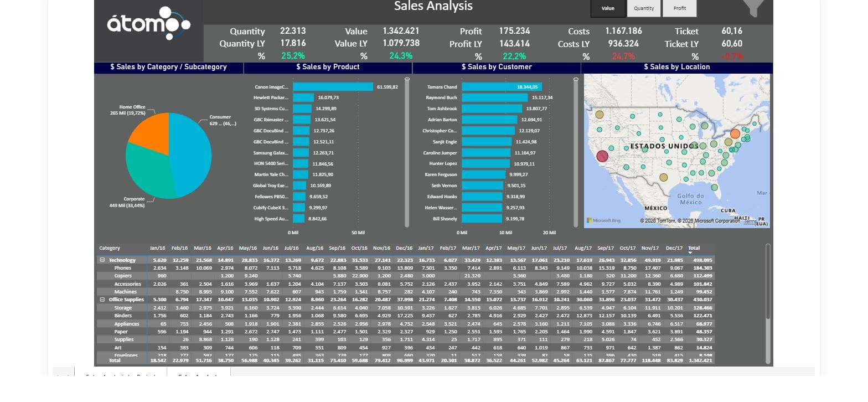Screen dimensions: 868x402
Task: Select the Copiers subcategory row label
Action: pyautogui.click(x=123, y=276)
